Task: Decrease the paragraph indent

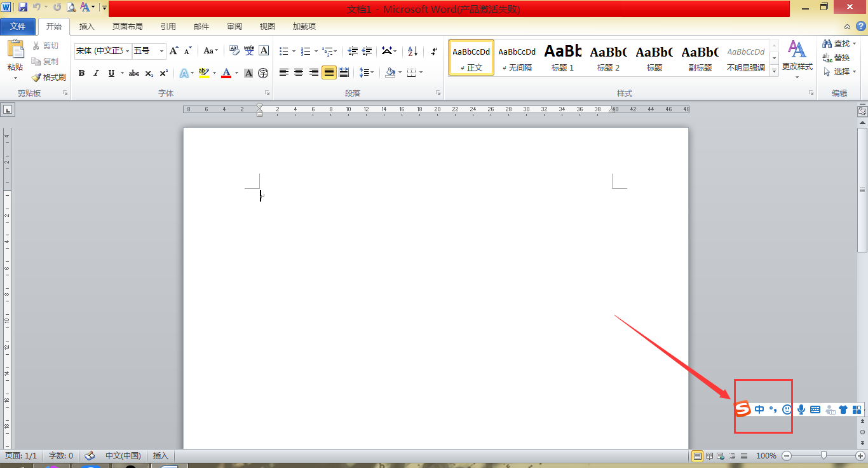Action: tap(353, 51)
